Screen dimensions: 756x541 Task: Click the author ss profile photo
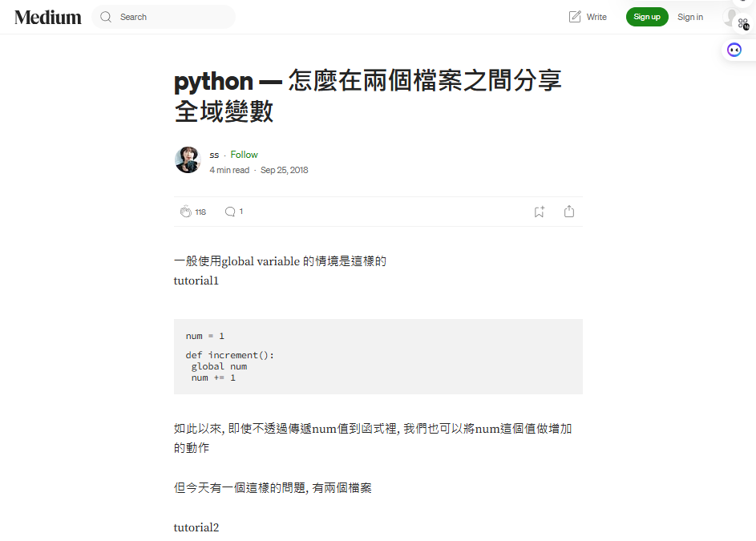coord(188,160)
